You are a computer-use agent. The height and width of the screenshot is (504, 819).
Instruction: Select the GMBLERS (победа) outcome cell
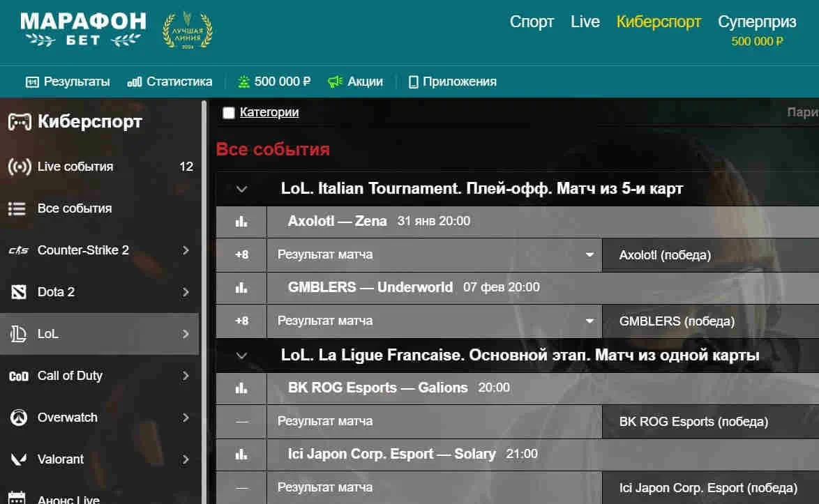click(x=710, y=321)
